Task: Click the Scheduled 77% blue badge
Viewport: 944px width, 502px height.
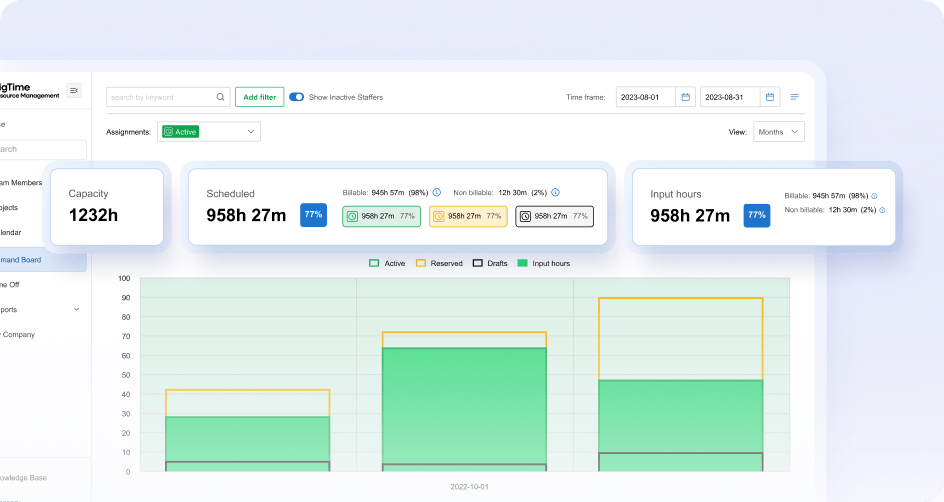Action: coord(313,215)
